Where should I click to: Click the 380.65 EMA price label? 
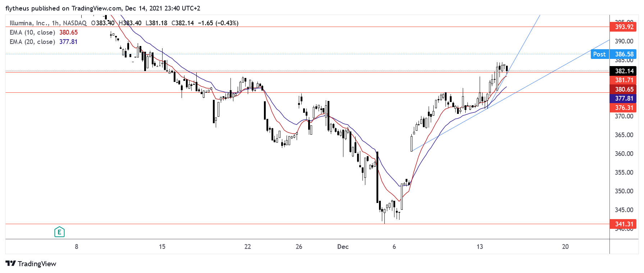coord(623,89)
